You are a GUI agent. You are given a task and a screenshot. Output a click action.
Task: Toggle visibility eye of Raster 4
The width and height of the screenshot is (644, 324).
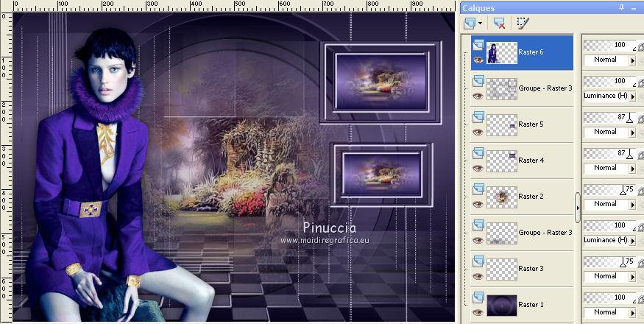478,168
